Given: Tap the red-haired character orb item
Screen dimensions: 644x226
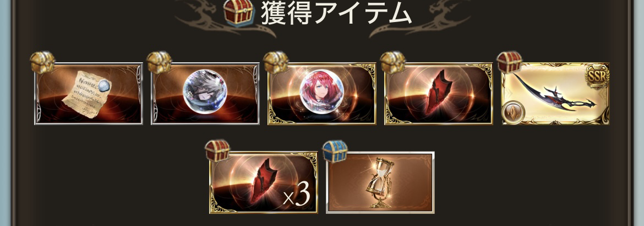Looking at the screenshot, I should [321, 94].
